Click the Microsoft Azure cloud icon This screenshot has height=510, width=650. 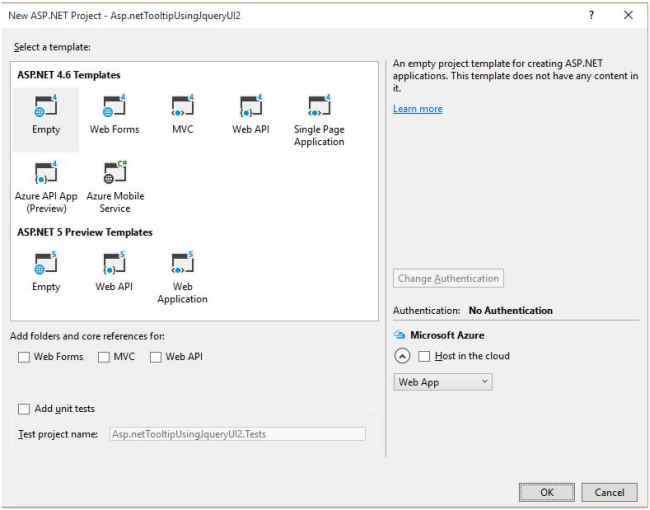click(x=399, y=335)
